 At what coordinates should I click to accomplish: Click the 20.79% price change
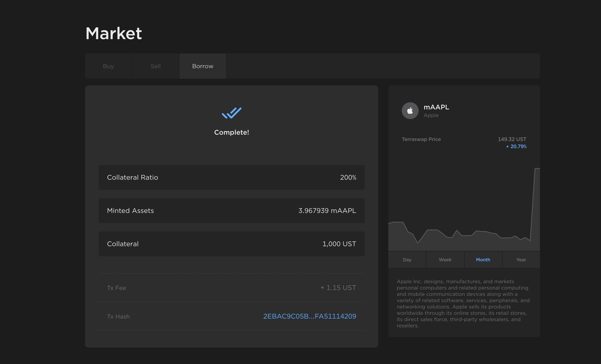coord(518,146)
